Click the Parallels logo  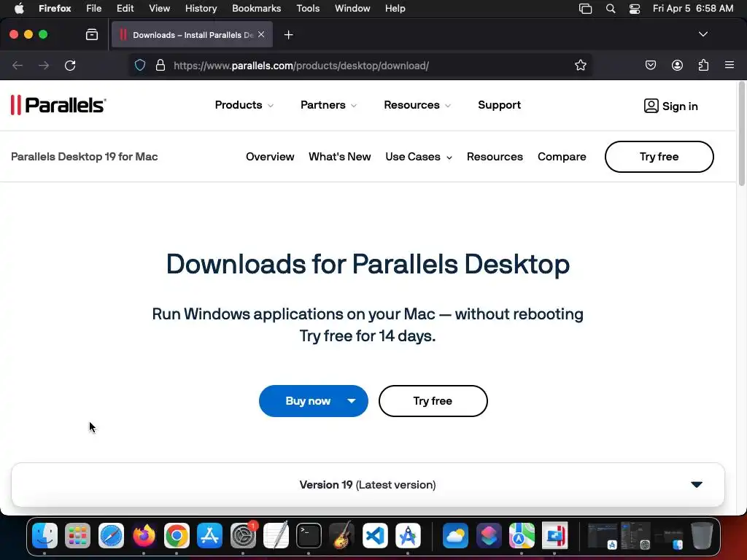point(58,105)
